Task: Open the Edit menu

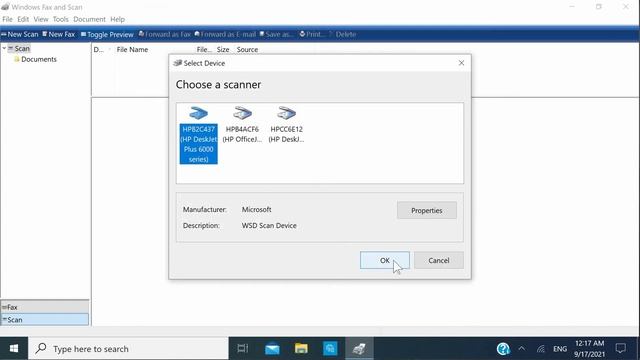Action: click(23, 19)
